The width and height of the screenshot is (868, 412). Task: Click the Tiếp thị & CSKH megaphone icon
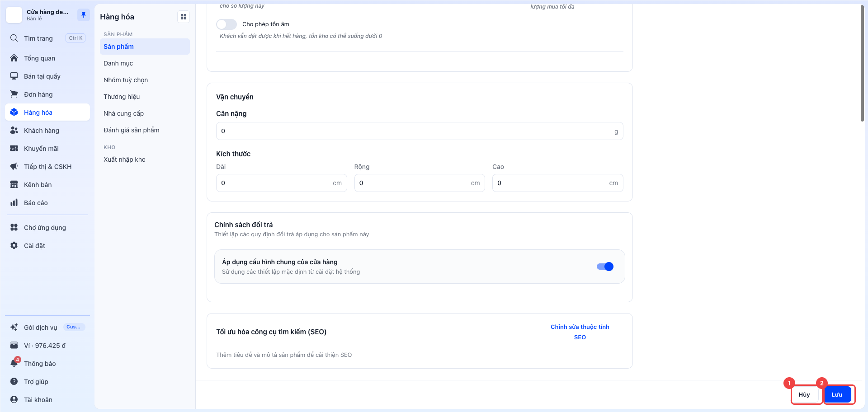click(14, 167)
